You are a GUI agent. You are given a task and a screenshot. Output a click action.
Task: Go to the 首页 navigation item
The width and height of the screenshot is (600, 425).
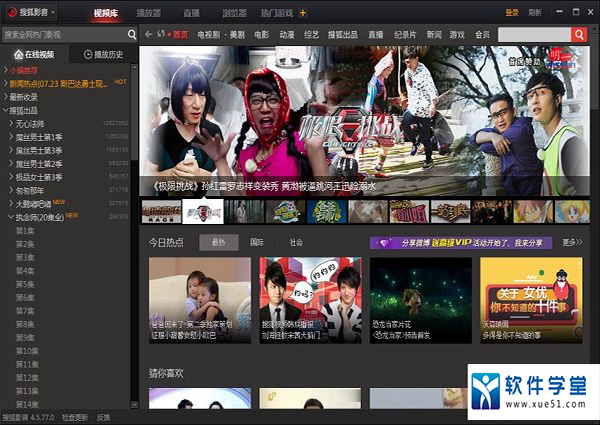click(181, 35)
